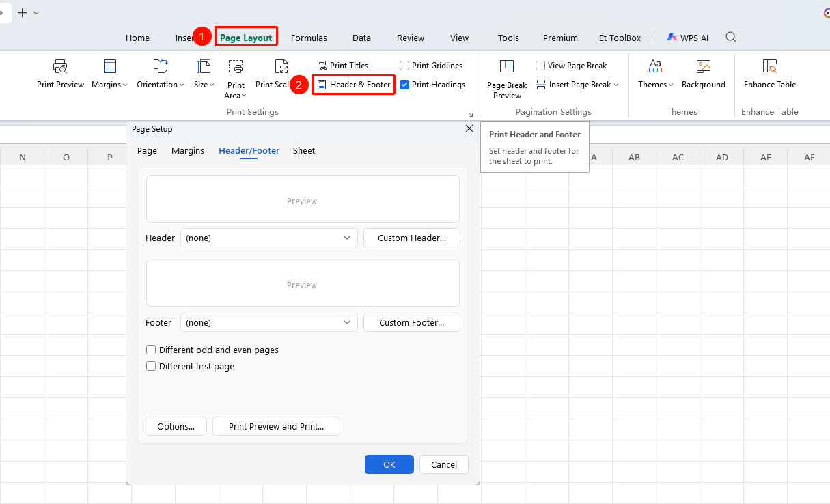Screen dimensions: 830x504
Task: Expand the Insert Page Break dropdown arrow
Action: click(x=616, y=85)
